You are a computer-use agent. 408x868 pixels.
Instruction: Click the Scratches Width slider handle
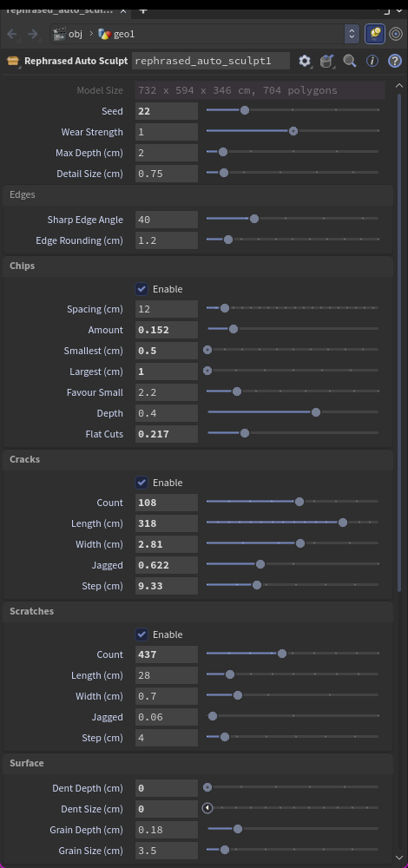[x=238, y=695]
